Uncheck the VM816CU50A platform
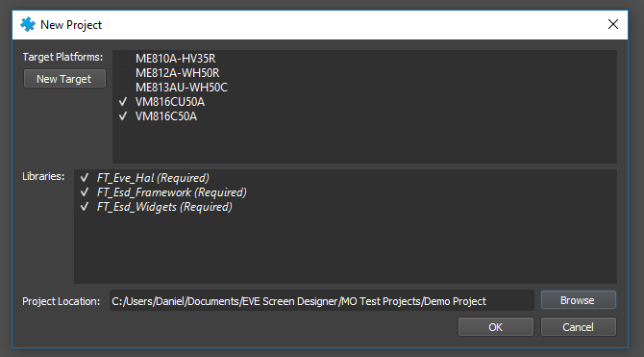 [123, 102]
